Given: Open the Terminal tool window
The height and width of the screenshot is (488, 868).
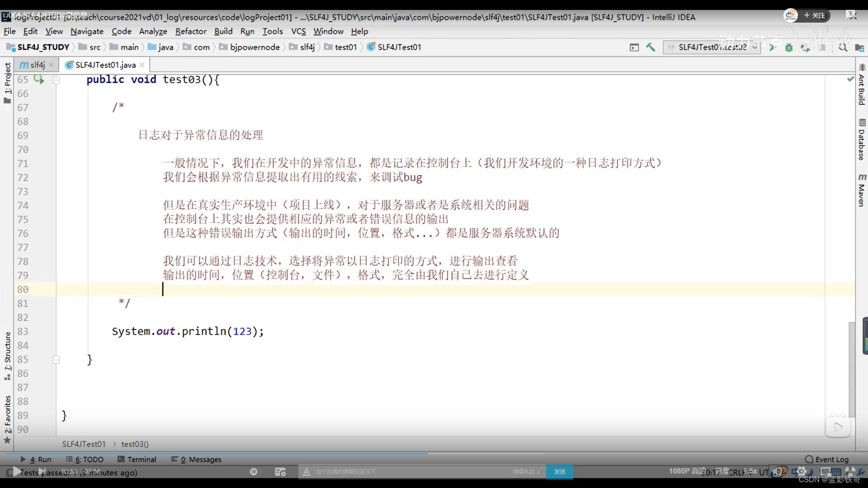Looking at the screenshot, I should pos(137,459).
